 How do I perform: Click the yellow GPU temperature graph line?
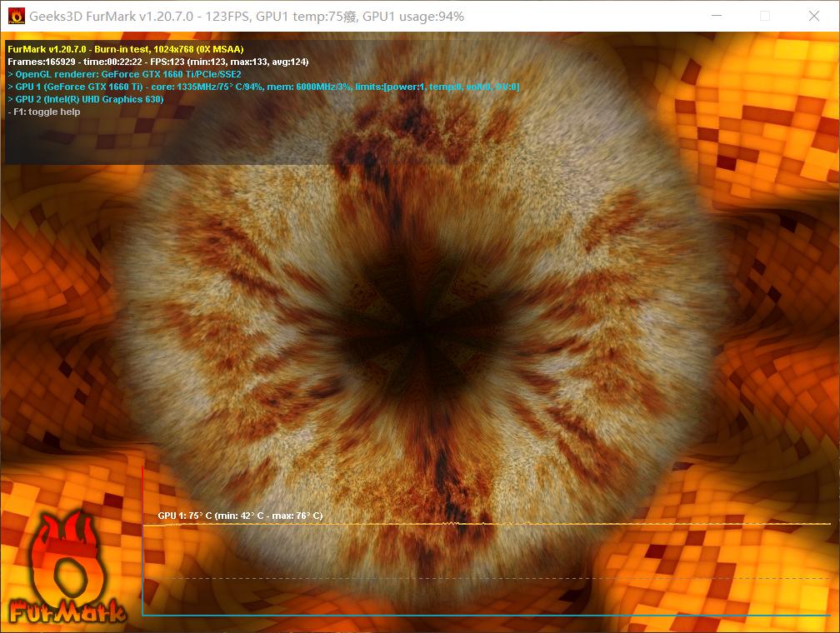pos(487,524)
